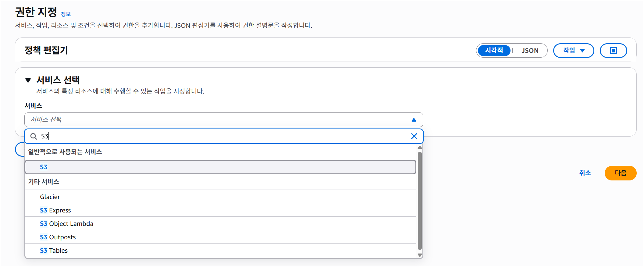Click the 서비스 선택 dropdown arrow

[414, 120]
